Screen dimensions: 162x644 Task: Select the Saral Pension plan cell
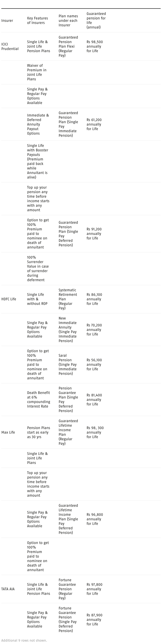pos(68,365)
